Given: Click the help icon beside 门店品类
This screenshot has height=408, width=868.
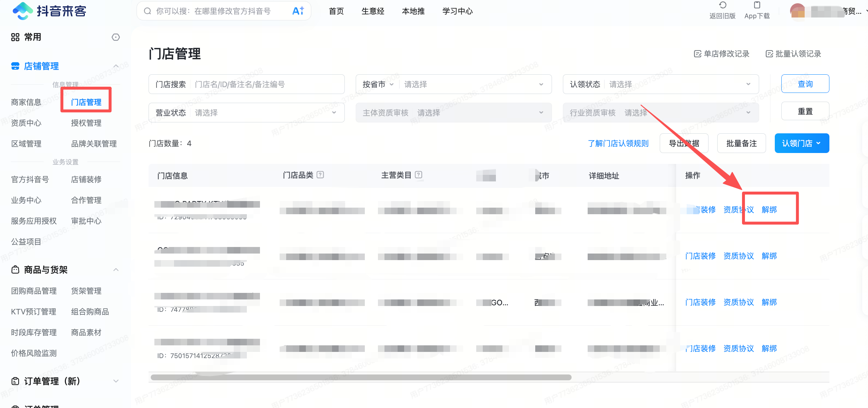Looking at the screenshot, I should pyautogui.click(x=319, y=174).
